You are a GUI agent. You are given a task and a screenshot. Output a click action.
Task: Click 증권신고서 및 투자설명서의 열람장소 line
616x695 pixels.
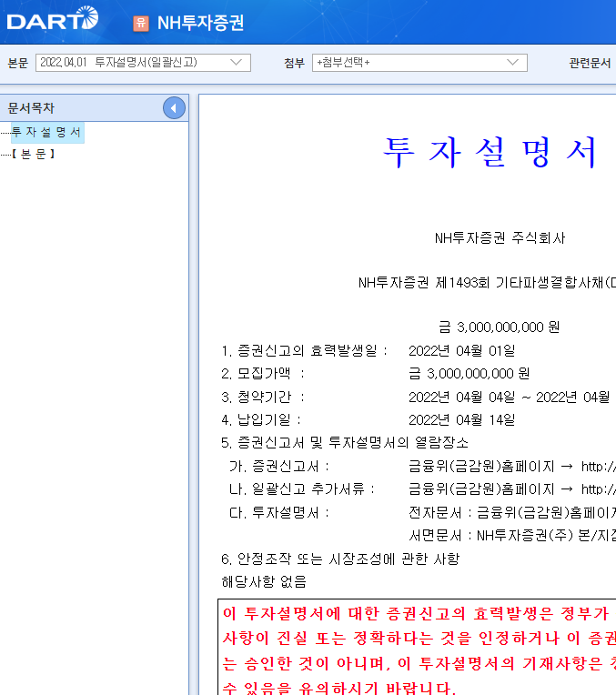coord(345,442)
